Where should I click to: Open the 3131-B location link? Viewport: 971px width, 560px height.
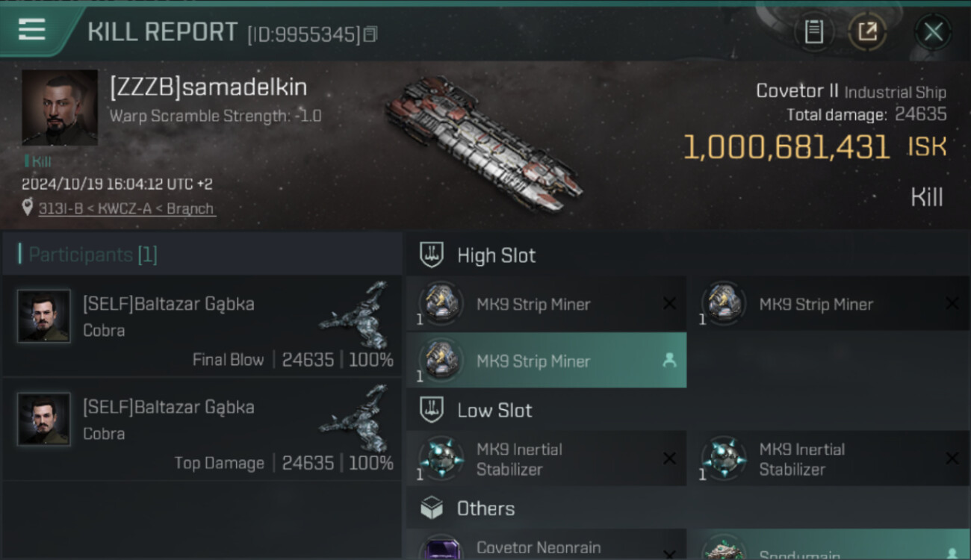tap(127, 209)
